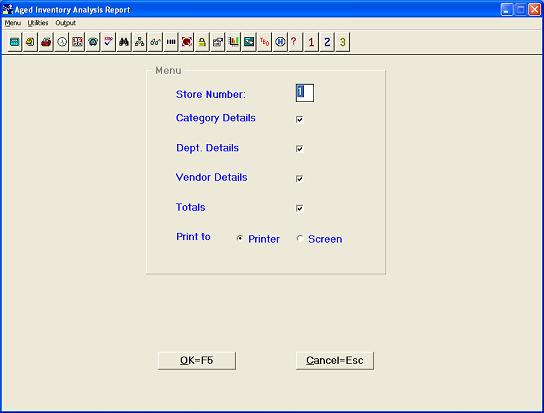The width and height of the screenshot is (544, 413).
Task: Disable the Vendor Details checkbox
Action: (x=299, y=179)
